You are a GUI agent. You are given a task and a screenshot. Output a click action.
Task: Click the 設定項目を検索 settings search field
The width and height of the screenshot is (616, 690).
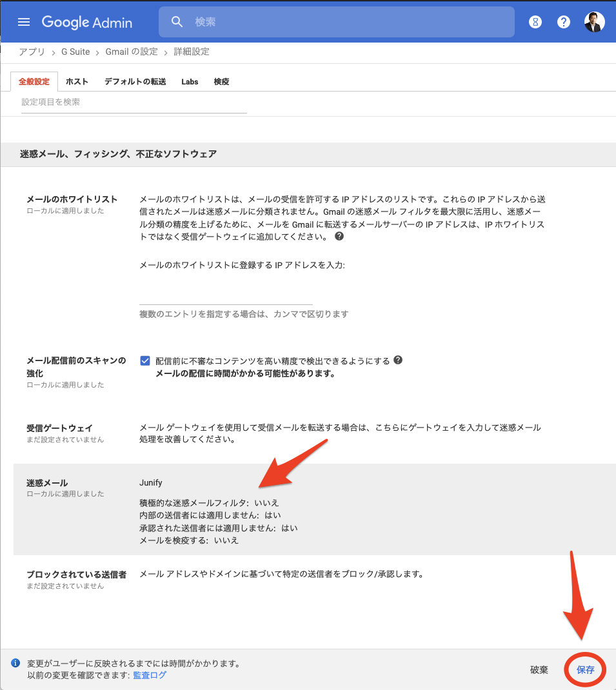(134, 103)
